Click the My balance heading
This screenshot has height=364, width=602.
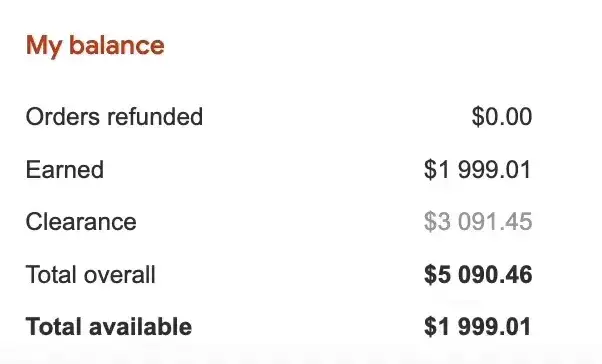pyautogui.click(x=95, y=46)
